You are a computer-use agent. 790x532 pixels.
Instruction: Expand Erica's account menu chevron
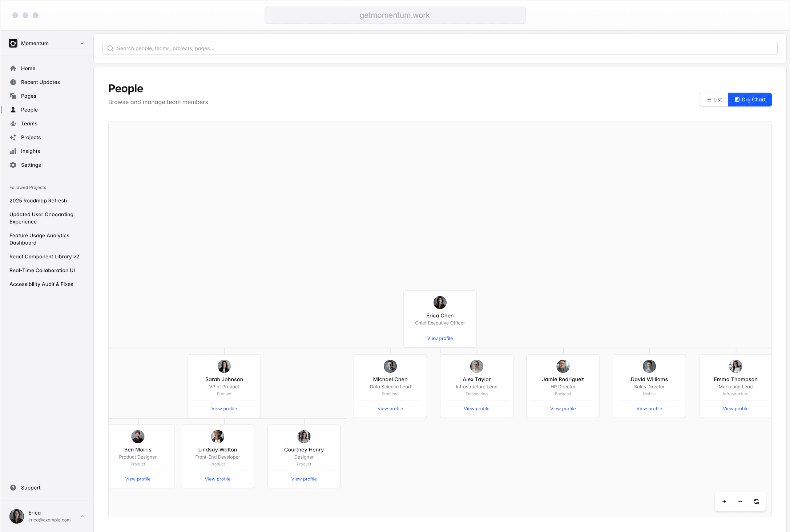pos(82,516)
